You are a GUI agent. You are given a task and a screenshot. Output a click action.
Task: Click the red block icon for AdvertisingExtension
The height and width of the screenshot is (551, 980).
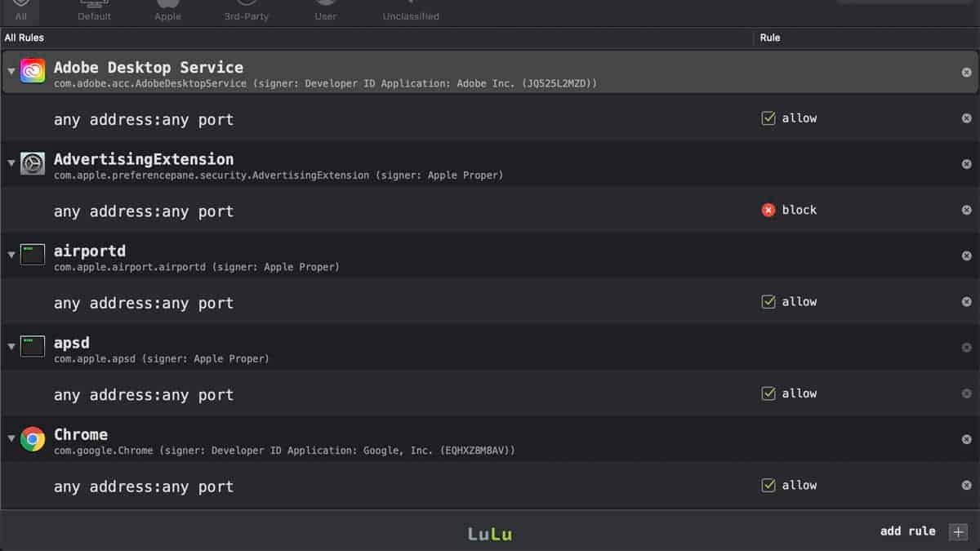coord(768,209)
